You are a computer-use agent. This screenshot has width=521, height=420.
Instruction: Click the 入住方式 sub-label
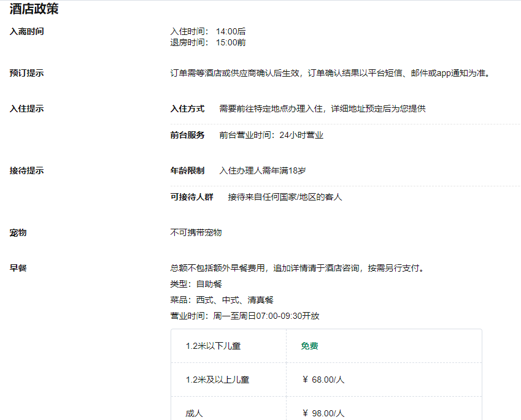point(187,109)
